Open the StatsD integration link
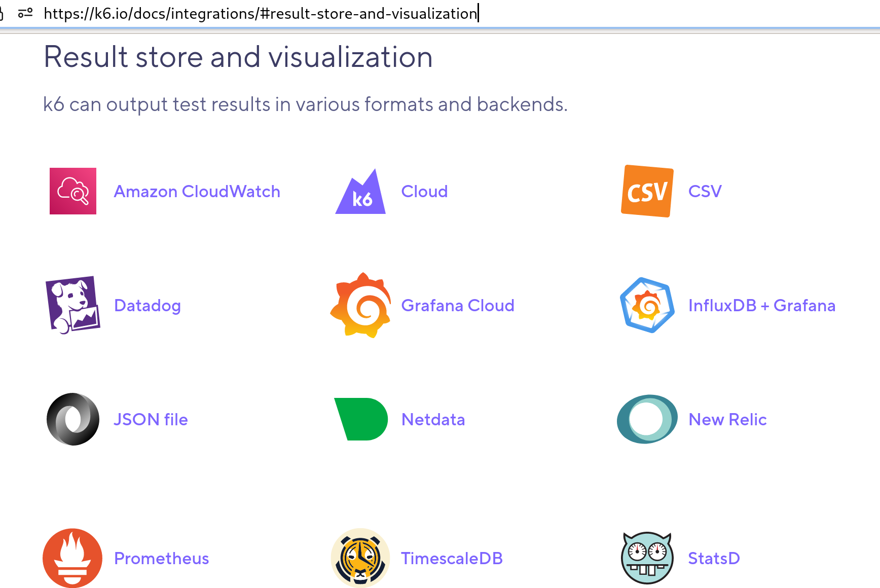The image size is (880, 588). pyautogui.click(x=714, y=558)
